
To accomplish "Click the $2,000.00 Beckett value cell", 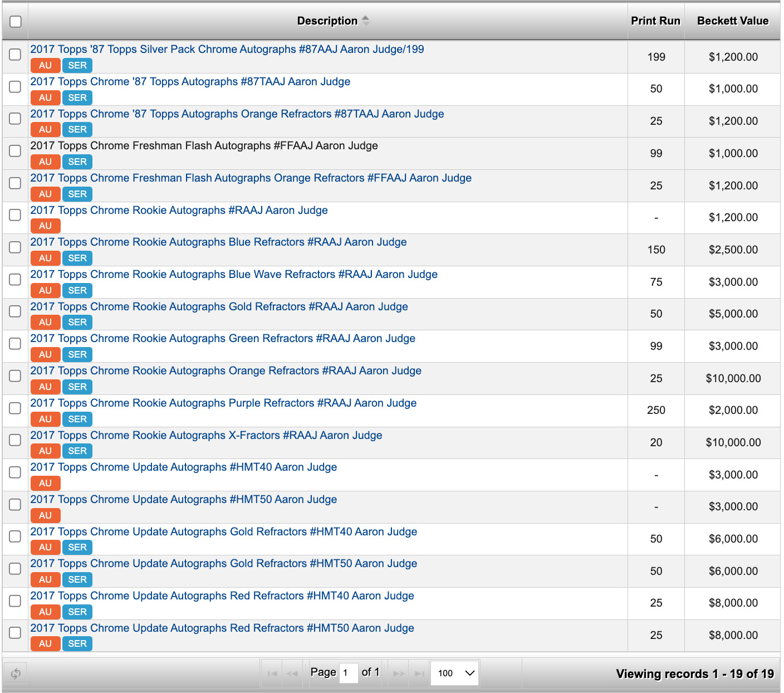I will (x=733, y=410).
